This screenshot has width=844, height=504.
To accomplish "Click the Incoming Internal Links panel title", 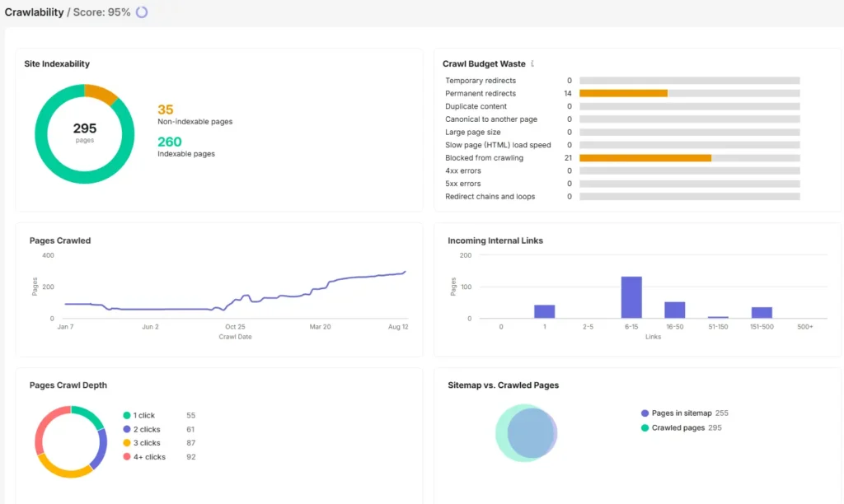I will pyautogui.click(x=495, y=240).
